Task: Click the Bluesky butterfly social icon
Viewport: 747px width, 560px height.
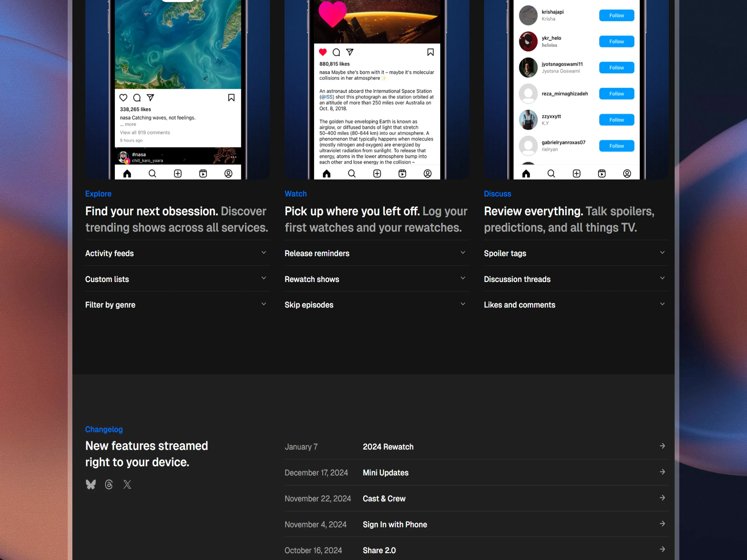Action: coord(91,484)
